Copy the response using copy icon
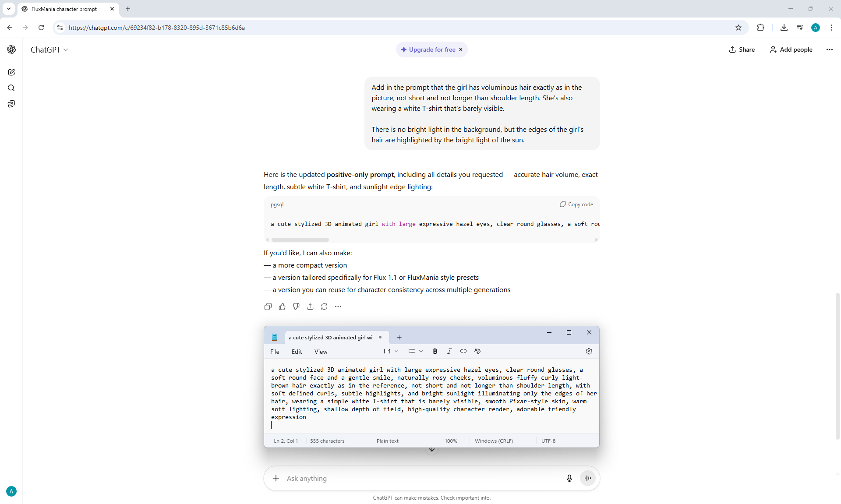Image resolution: width=841 pixels, height=504 pixels. (268, 307)
